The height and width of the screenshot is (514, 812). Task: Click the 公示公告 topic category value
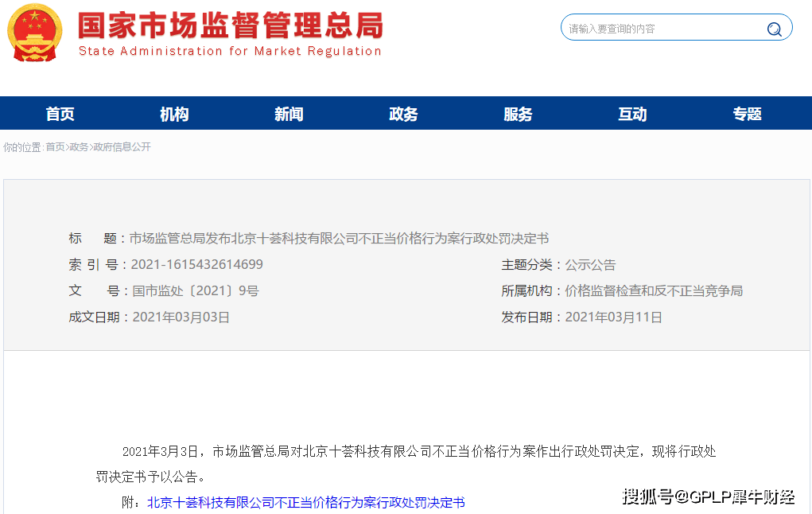click(590, 264)
